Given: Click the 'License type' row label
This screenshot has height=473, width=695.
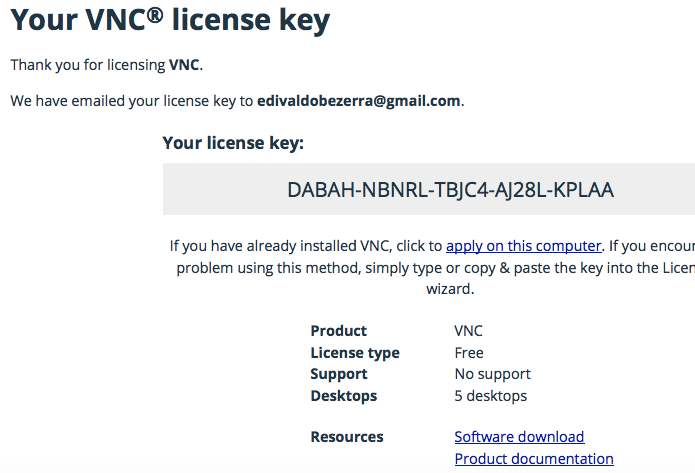Looking at the screenshot, I should pos(355,353).
